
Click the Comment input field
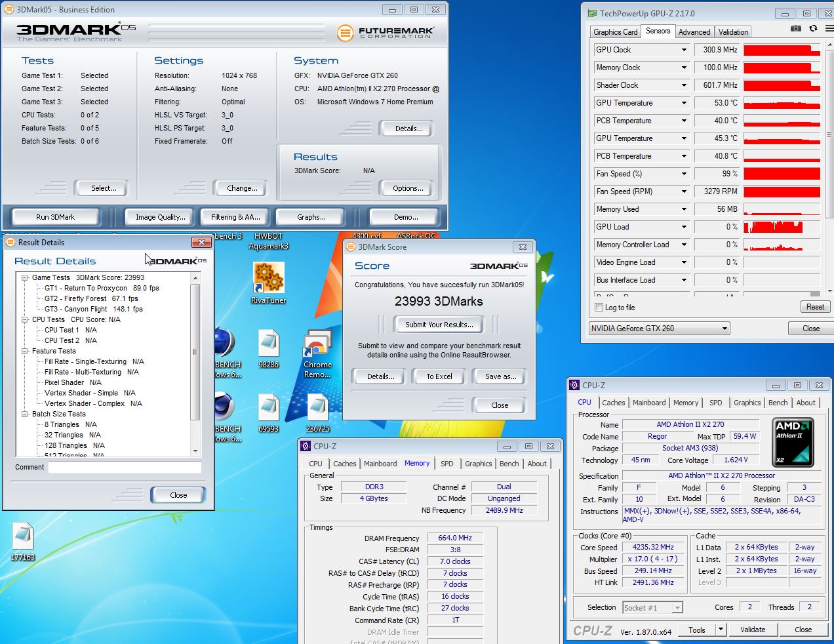pyautogui.click(x=125, y=467)
